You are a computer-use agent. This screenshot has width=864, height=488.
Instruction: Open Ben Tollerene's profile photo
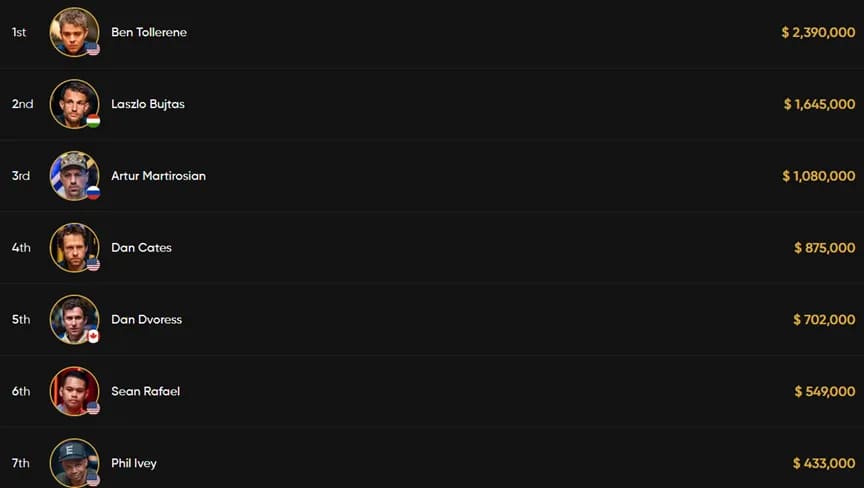click(x=74, y=32)
